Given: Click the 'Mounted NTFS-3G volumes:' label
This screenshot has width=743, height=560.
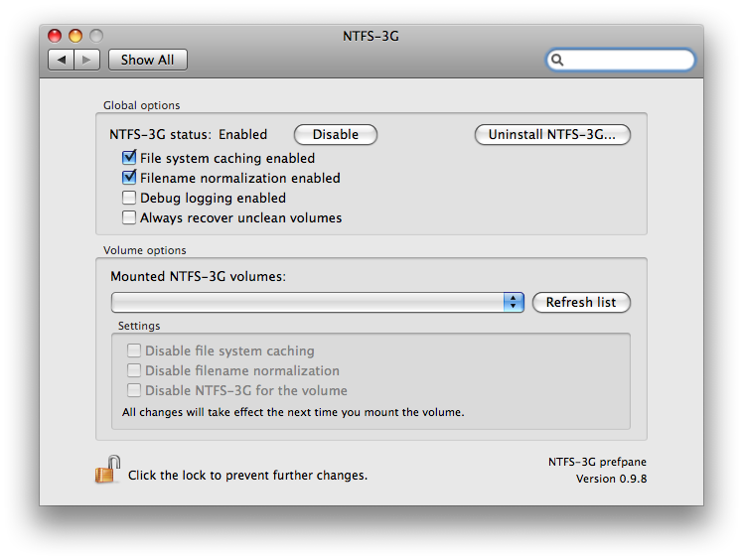Looking at the screenshot, I should 198,276.
